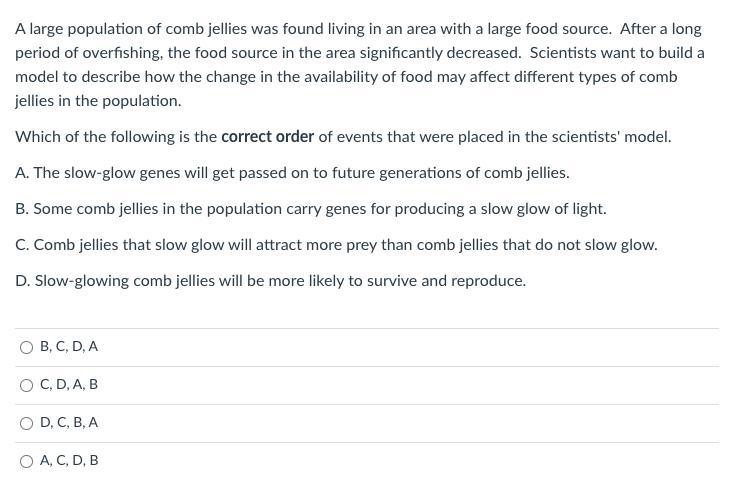732x486 pixels.
Task: Click the answer label text 'B, C, D, A'
Action: tap(69, 347)
